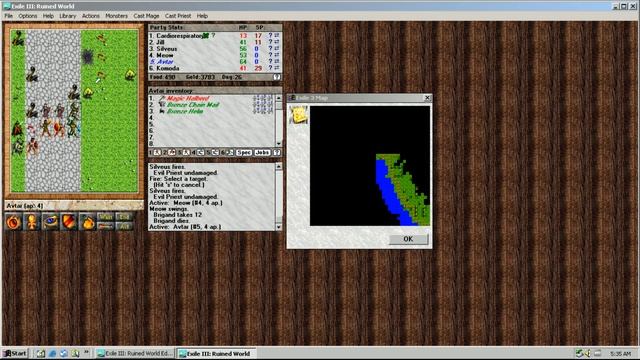Show inventory of character 2
This screenshot has width=640, height=360.
pos(172,153)
